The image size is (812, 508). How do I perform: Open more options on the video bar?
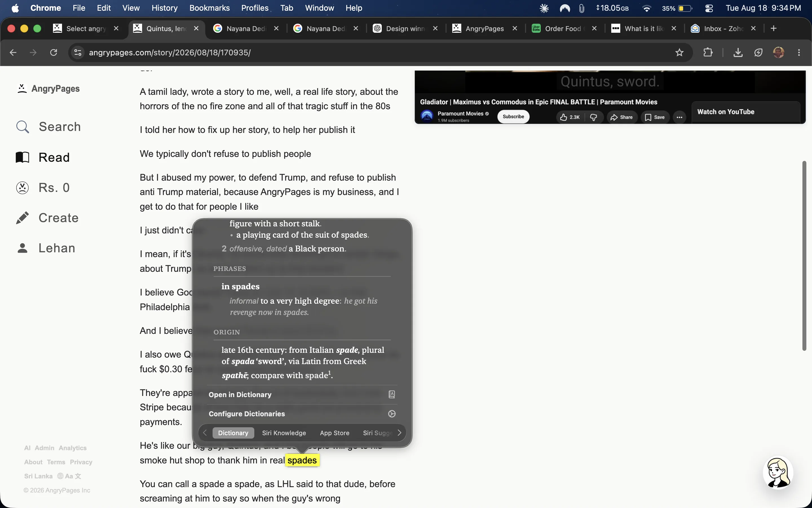coord(679,117)
